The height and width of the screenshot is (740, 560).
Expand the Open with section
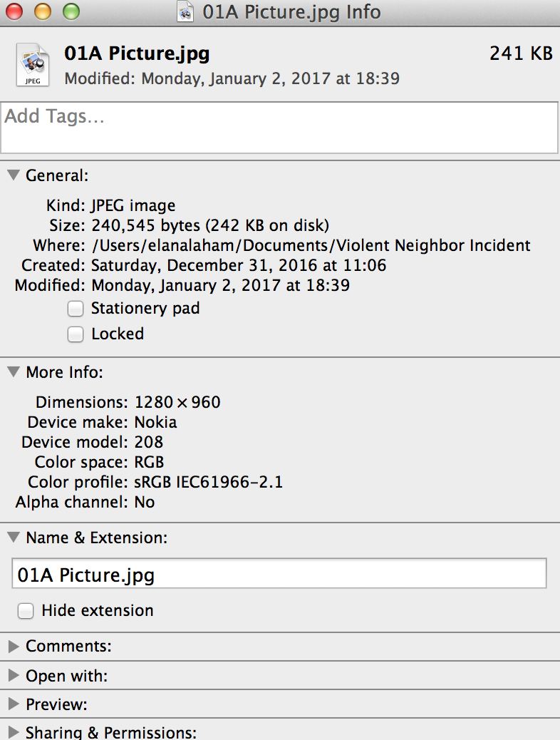pyautogui.click(x=14, y=676)
